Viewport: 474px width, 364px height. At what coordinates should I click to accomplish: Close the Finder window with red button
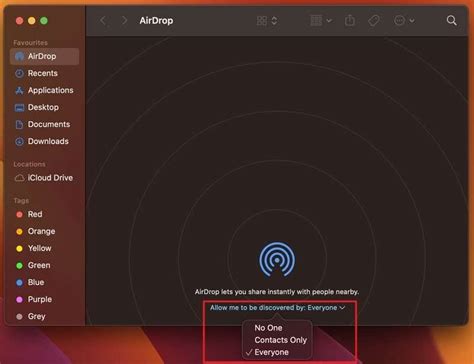tap(19, 21)
